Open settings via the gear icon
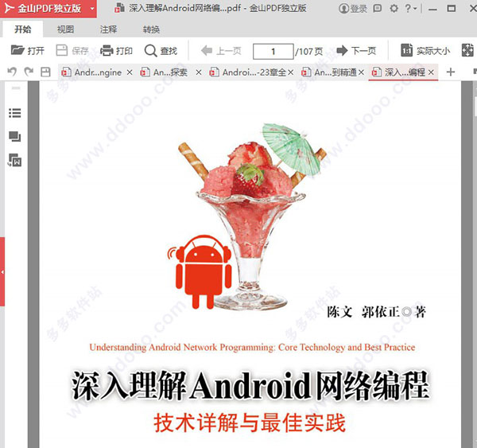Screen dimensions: 477x448 394,8
